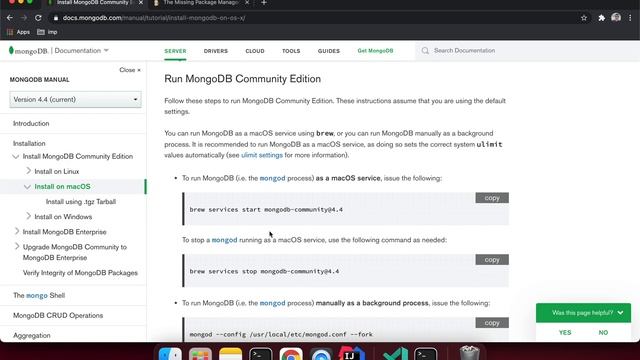Switch to the DRIVERS tab

tap(216, 51)
